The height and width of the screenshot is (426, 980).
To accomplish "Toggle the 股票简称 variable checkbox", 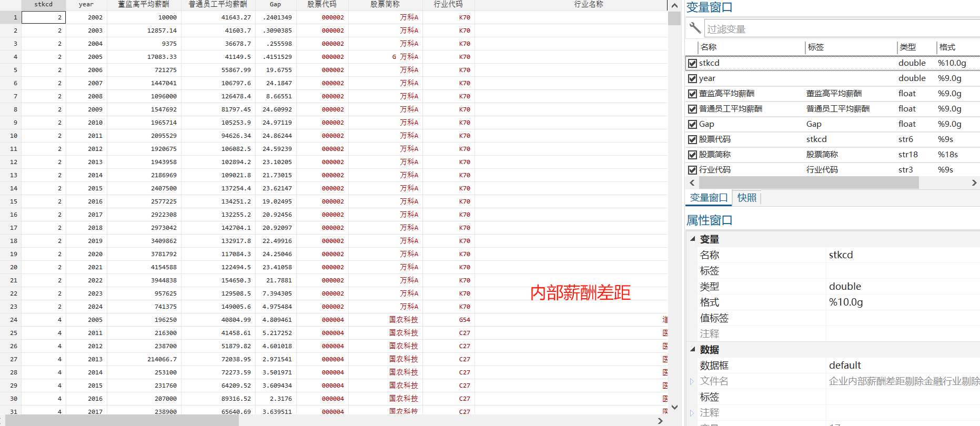I will (692, 155).
